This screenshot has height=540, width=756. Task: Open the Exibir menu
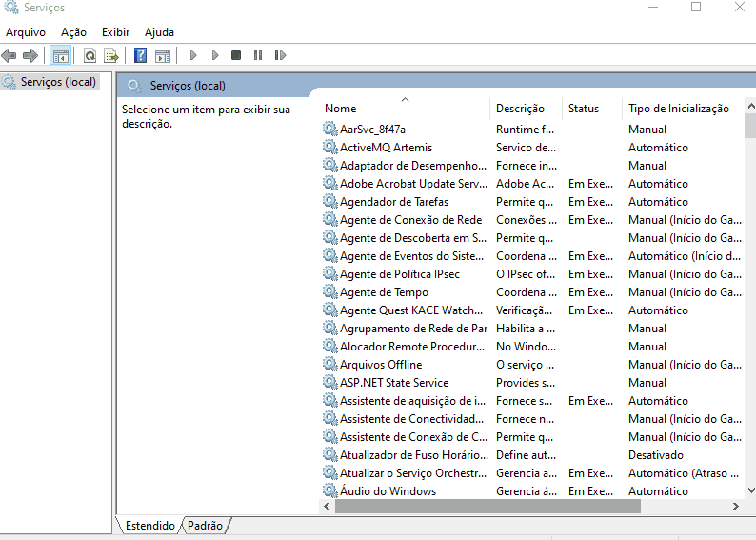(x=116, y=32)
